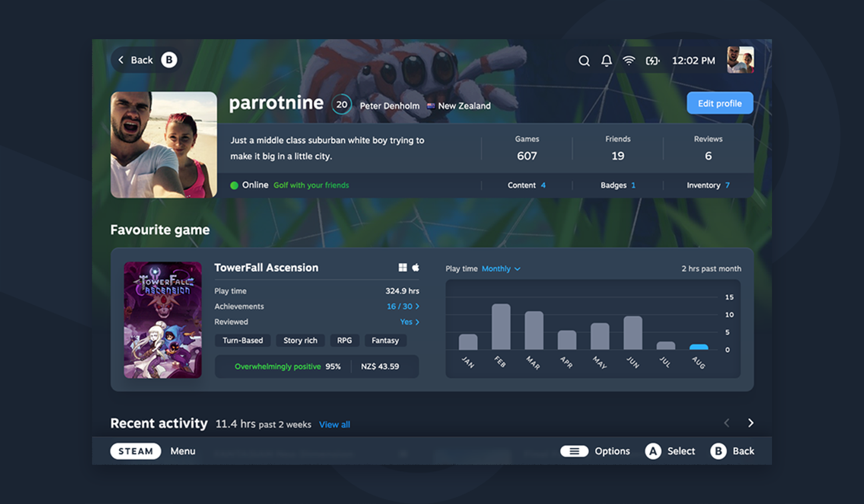Viewport: 864px width, 504px height.
Task: Click the bottom-right B Back icon
Action: (x=718, y=451)
